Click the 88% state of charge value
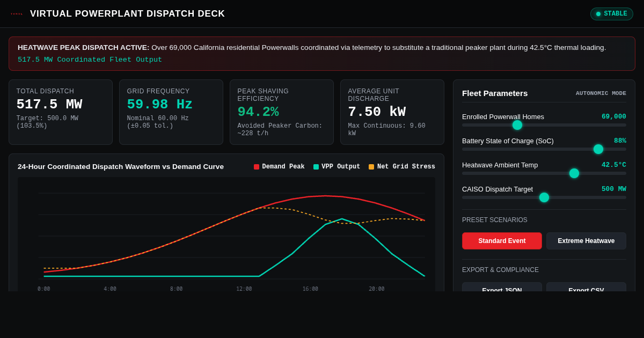 click(620, 141)
